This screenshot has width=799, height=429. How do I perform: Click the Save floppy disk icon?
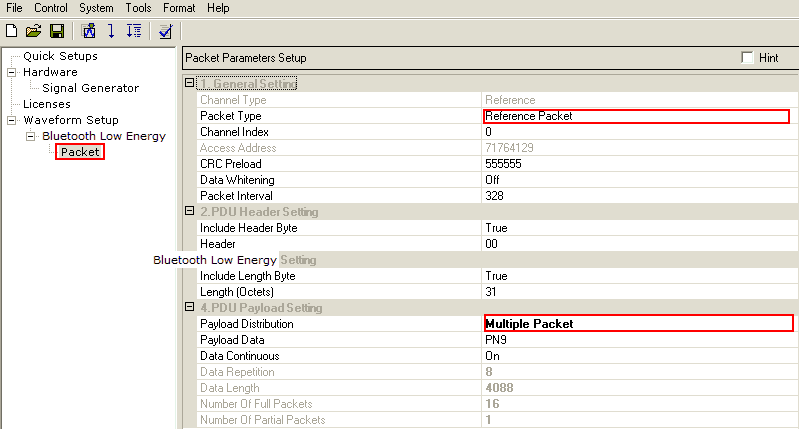pyautogui.click(x=57, y=31)
